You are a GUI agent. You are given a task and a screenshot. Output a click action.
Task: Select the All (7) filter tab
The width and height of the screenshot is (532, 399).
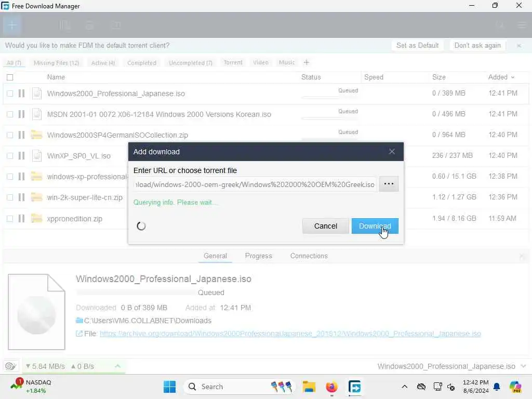[x=14, y=63]
